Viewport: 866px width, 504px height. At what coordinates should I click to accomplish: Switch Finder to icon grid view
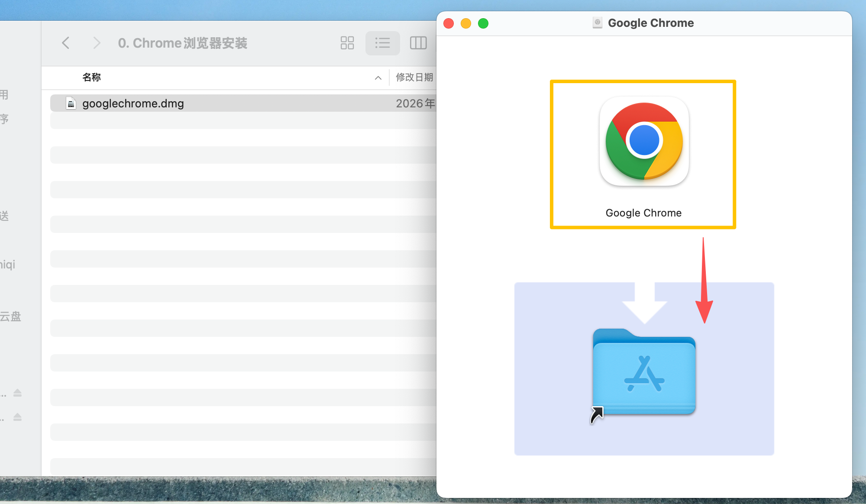(347, 43)
